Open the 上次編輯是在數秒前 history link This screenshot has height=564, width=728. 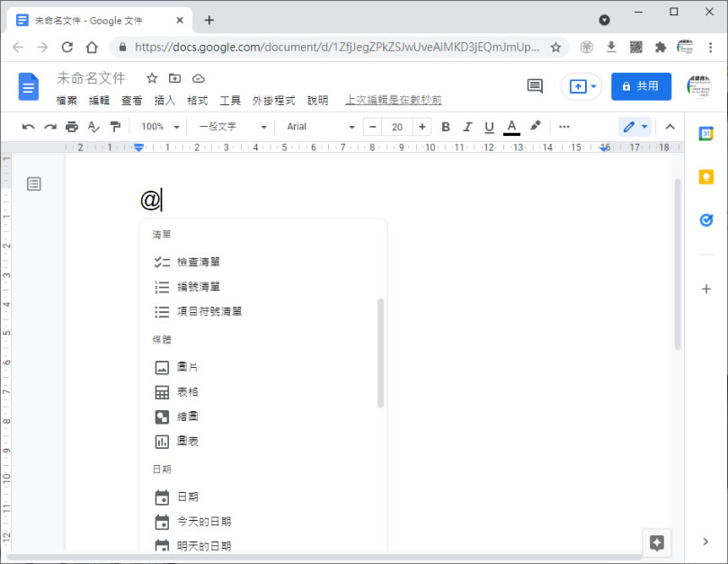pyautogui.click(x=393, y=101)
